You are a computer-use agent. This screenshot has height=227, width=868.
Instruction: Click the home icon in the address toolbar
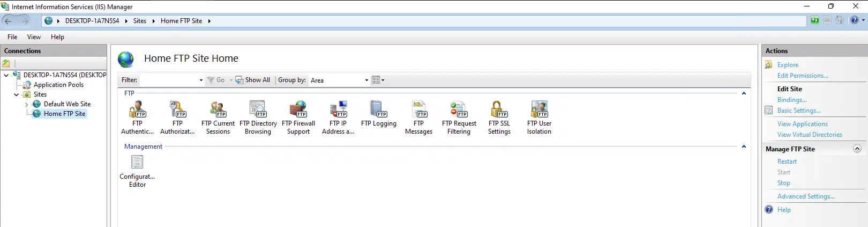(840, 20)
